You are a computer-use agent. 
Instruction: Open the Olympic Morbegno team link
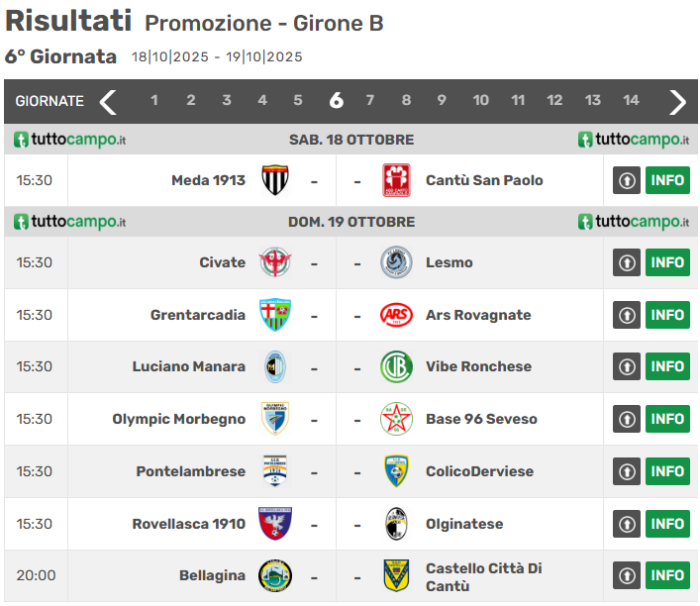pyautogui.click(x=178, y=419)
